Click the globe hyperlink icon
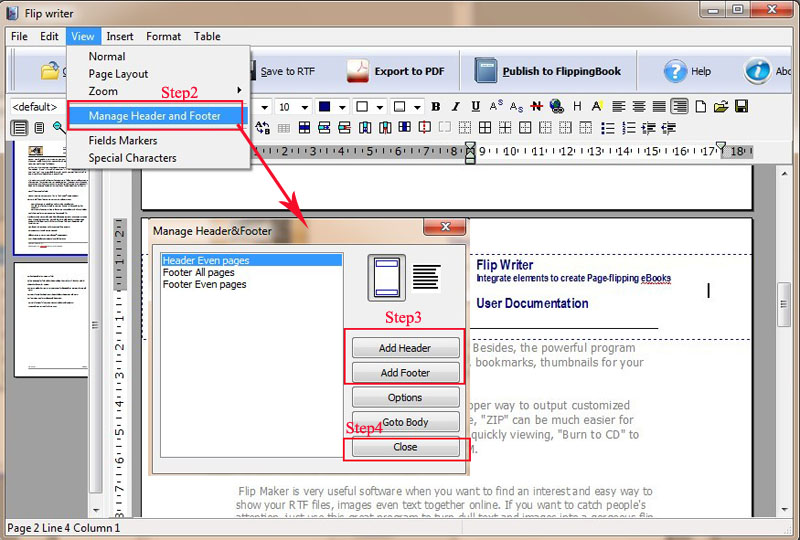The image size is (800, 540). click(557, 107)
